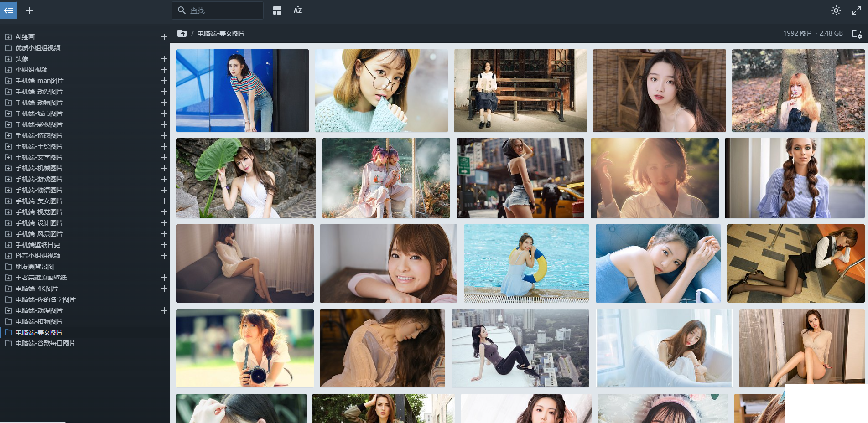Expand the 手机端-机械图片 folder node
The width and height of the screenshot is (868, 423).
click(8, 168)
